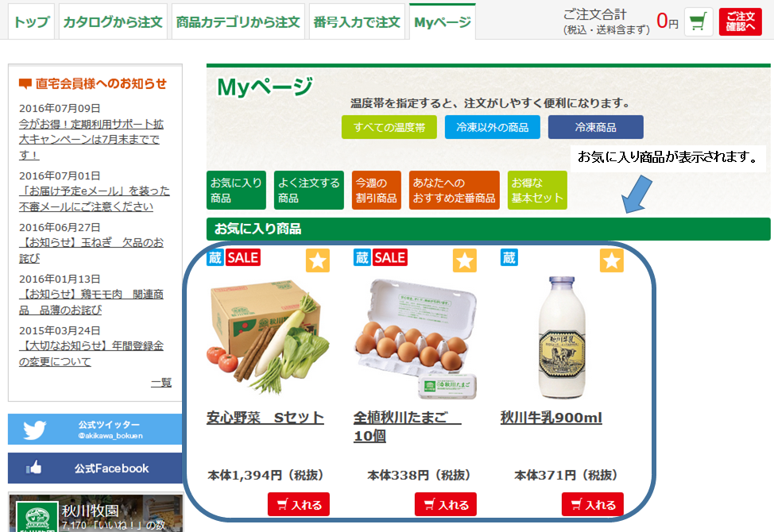The height and width of the screenshot is (532, 774).
Task: Open news about 定期利用サポート拡大キャンペーン
Action: 91,140
